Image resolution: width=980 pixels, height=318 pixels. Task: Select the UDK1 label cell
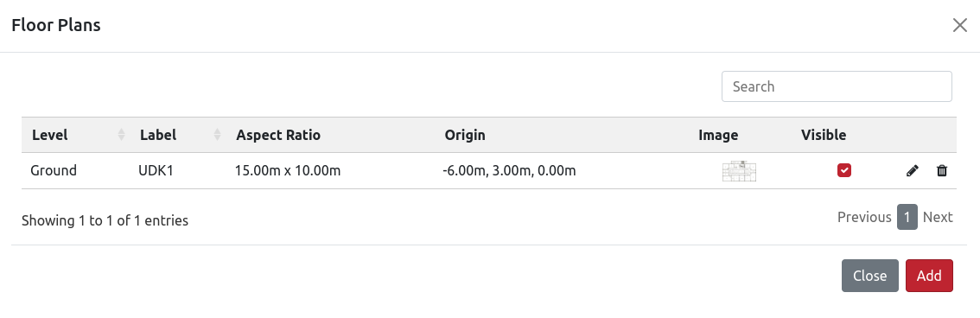point(156,170)
